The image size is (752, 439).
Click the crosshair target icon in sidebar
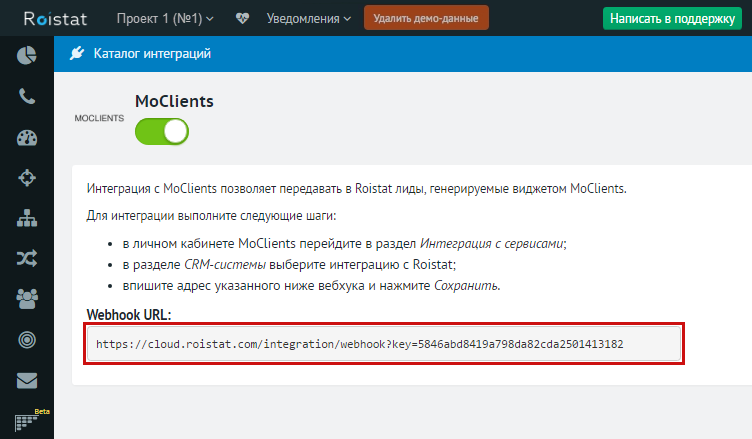pyautogui.click(x=27, y=178)
